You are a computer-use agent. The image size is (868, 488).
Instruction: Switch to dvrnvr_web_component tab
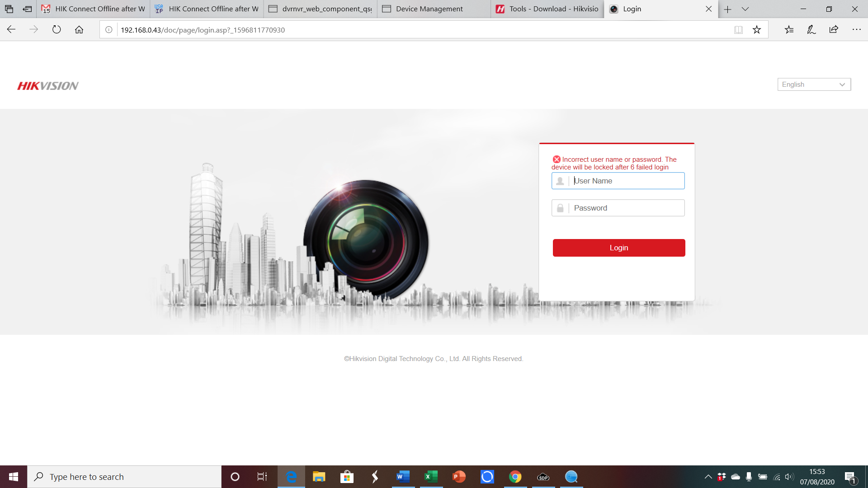click(320, 9)
